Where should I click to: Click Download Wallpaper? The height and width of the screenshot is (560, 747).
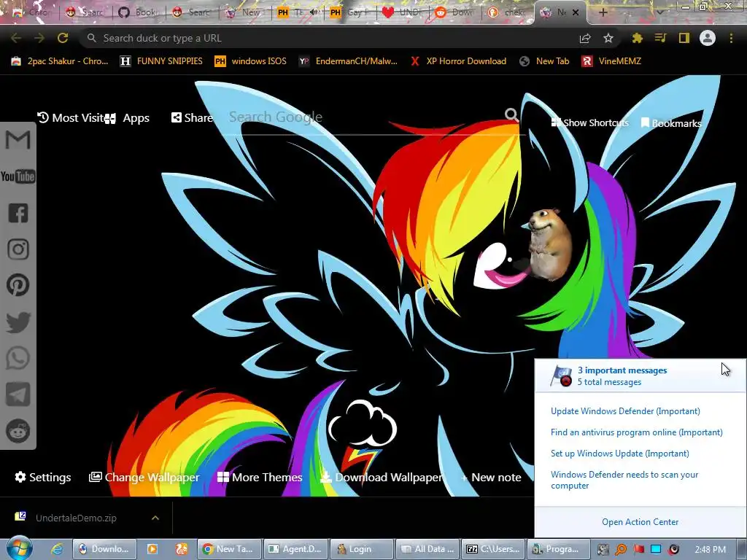(x=382, y=477)
